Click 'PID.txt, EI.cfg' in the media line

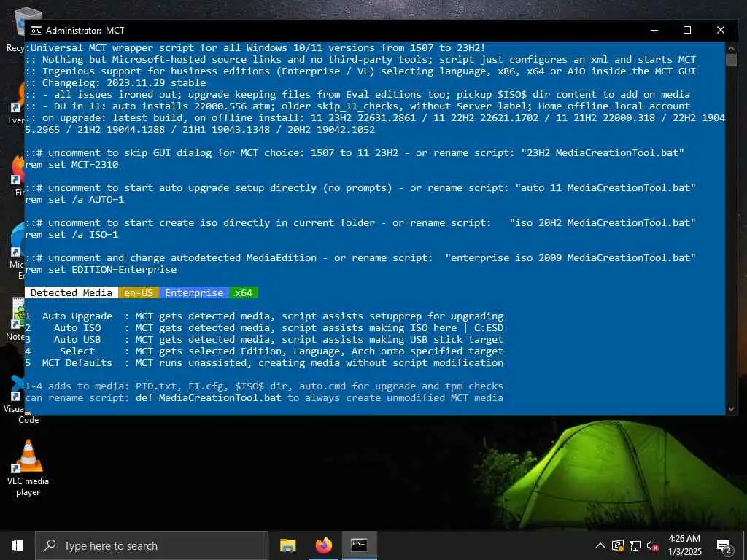click(x=179, y=386)
